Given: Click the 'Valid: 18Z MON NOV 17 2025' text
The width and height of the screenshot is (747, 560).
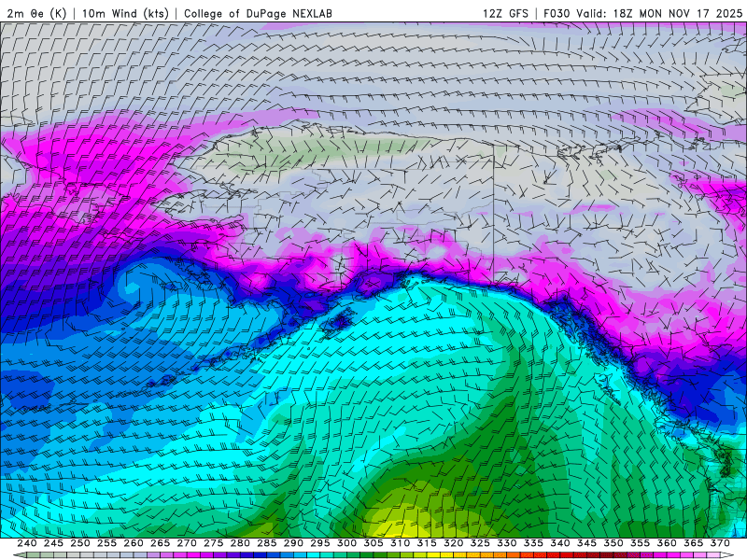Looking at the screenshot, I should [x=659, y=13].
